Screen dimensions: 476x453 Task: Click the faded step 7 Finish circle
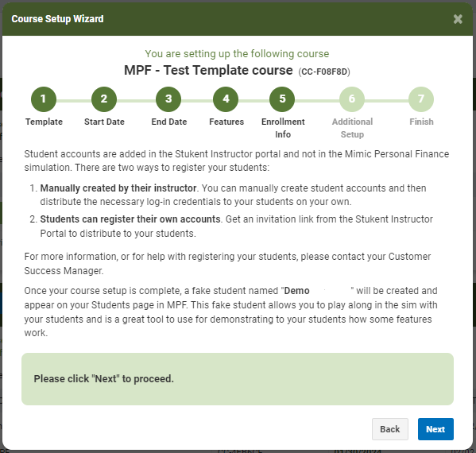pos(421,99)
